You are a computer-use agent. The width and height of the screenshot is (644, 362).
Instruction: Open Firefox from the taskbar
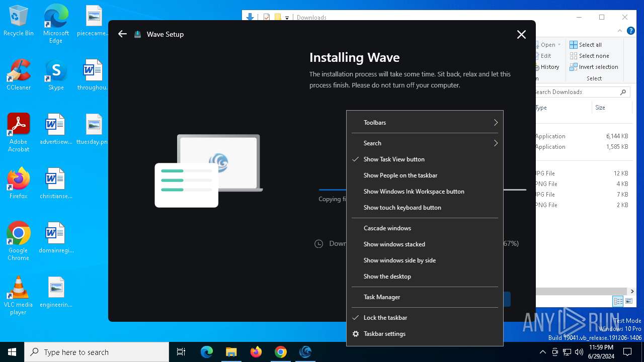[x=256, y=352]
